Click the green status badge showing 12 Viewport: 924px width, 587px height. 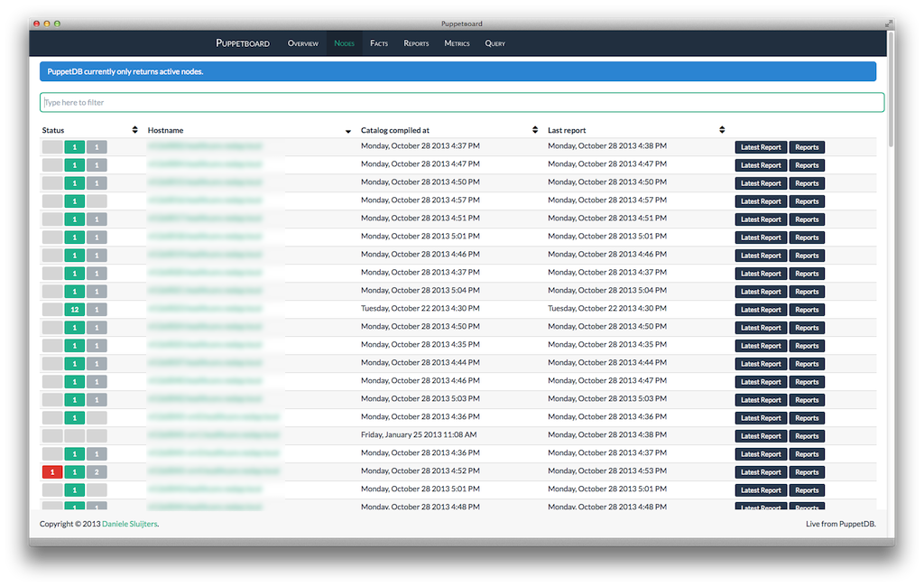[74, 310]
